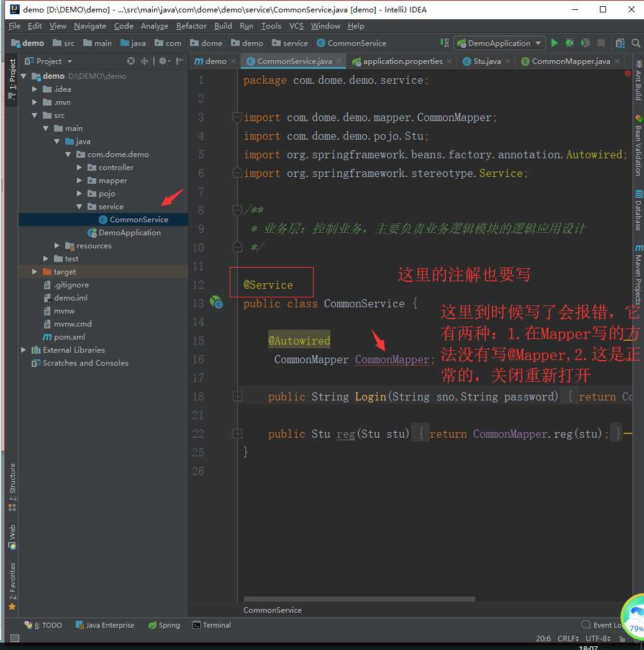
Task: Expand the mapper package
Action: [79, 180]
